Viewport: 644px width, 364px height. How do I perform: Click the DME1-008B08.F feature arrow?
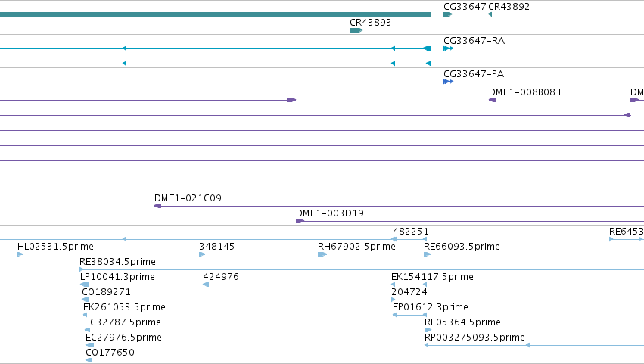(493, 100)
